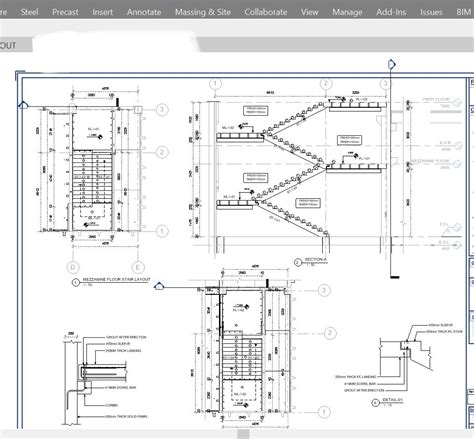Image resolution: width=474 pixels, height=439 pixels.
Task: Grab the horizontal scrollbar thumb at bottom
Action: tap(243, 434)
